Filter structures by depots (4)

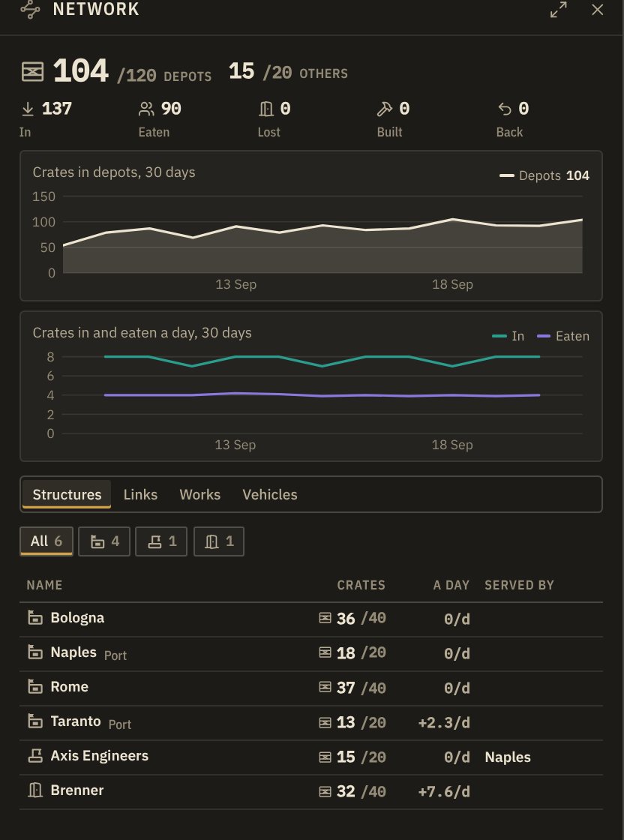[104, 541]
